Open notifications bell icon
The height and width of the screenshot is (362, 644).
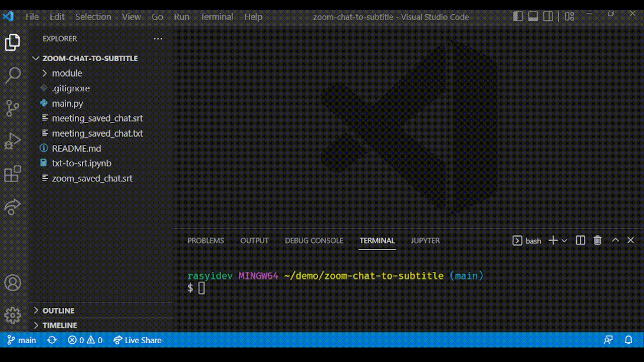[x=629, y=340]
